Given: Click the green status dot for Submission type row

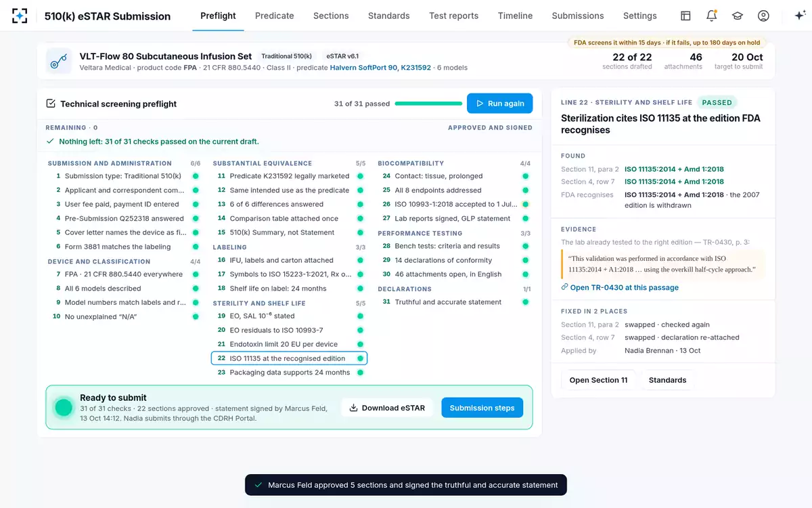Looking at the screenshot, I should [x=196, y=176].
